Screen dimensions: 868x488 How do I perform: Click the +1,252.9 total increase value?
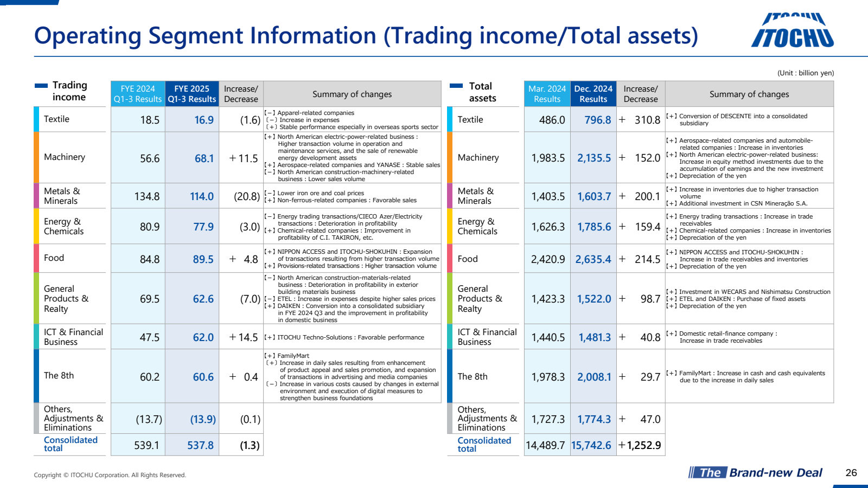point(640,445)
